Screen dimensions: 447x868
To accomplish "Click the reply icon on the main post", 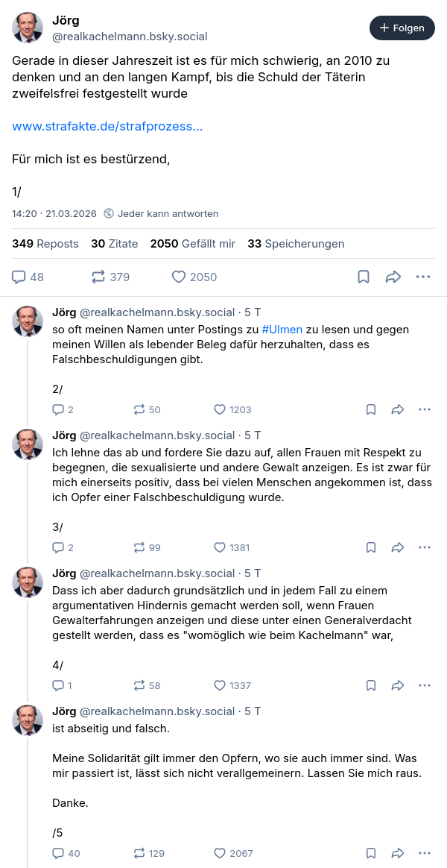I will (19, 277).
